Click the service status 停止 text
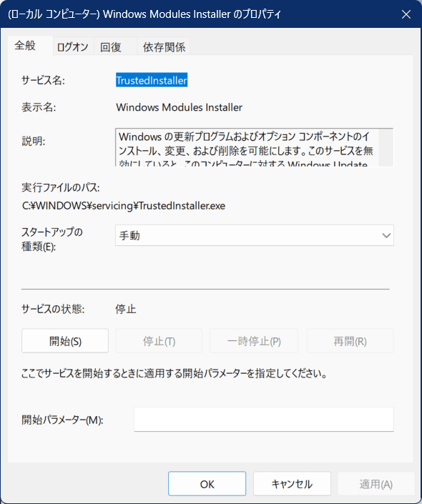The height and width of the screenshot is (504, 422). click(x=126, y=310)
